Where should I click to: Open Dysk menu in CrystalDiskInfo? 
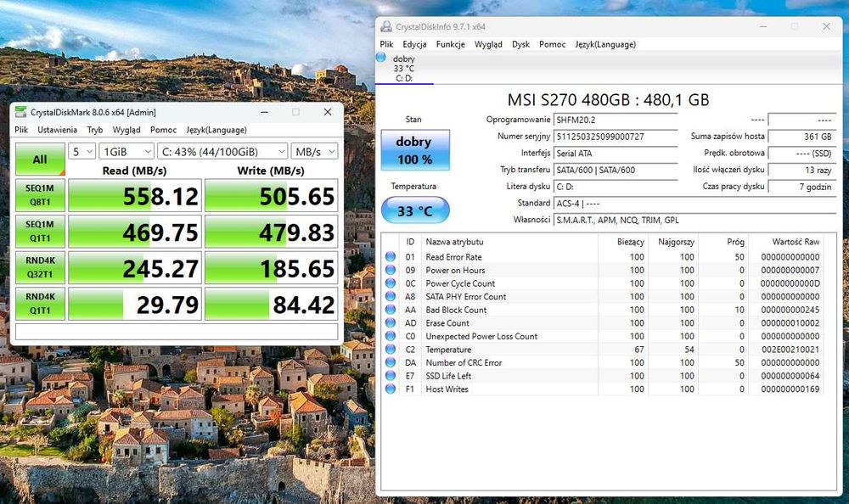pos(521,44)
